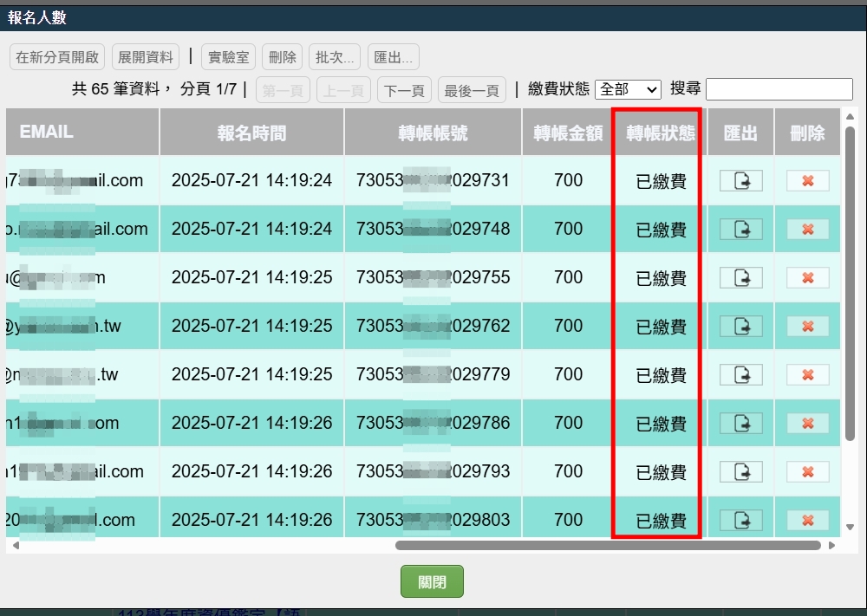Open the 繳費狀態 filter dropdown
This screenshot has height=616, width=867.
tap(629, 89)
